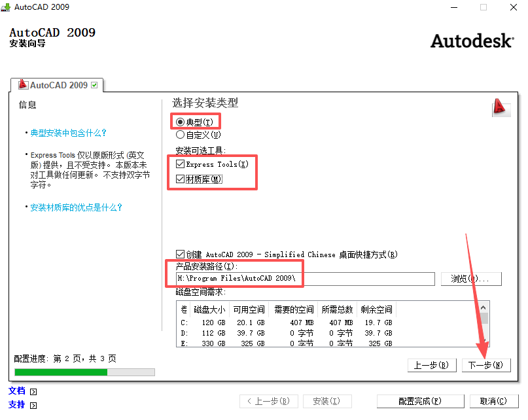This screenshot has height=420, width=528.
Task: Select the 典型(T) installation radio button
Action: pos(181,122)
